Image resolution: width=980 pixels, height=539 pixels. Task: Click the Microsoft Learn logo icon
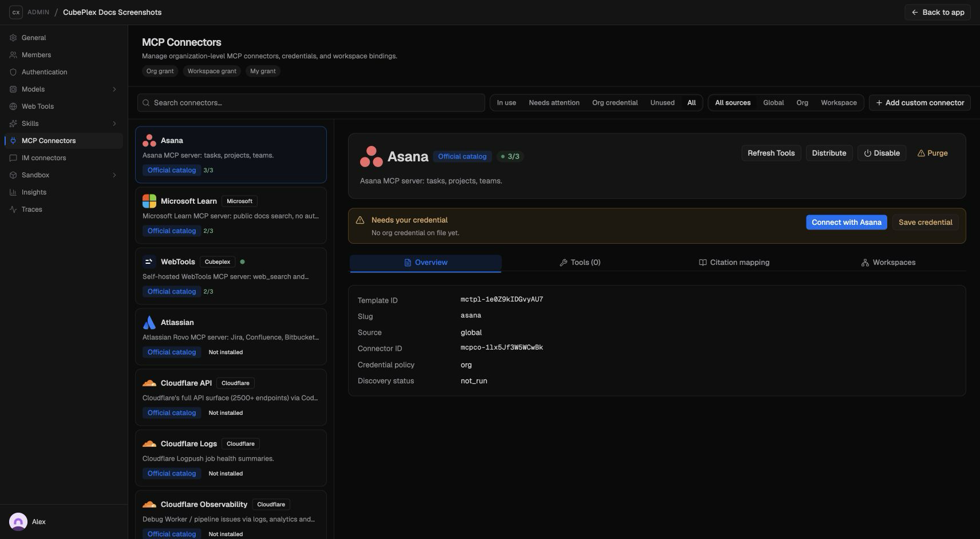click(149, 201)
